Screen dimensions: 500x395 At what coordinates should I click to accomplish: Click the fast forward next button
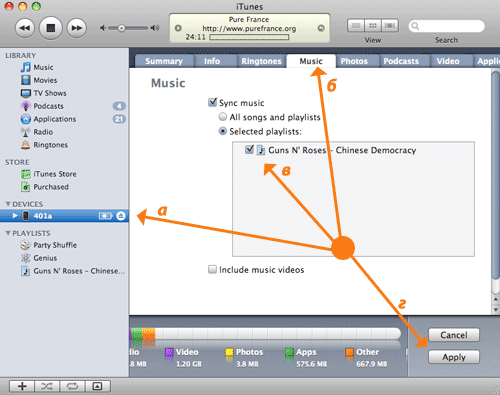click(x=77, y=28)
